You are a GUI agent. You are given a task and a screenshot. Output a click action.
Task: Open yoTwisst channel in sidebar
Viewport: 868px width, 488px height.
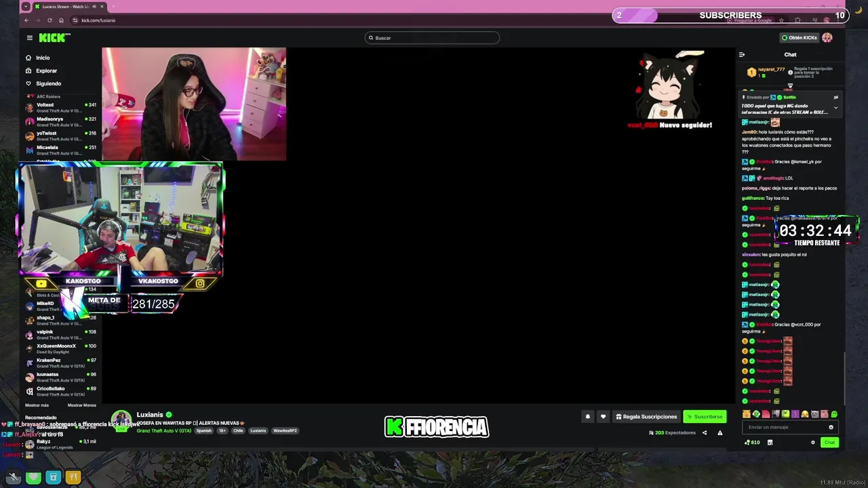tap(61, 136)
